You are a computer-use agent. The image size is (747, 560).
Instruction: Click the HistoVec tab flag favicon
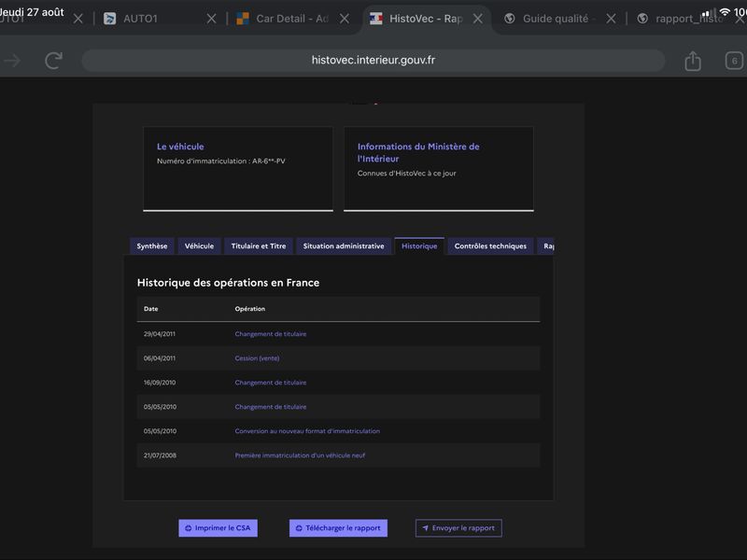click(376, 19)
